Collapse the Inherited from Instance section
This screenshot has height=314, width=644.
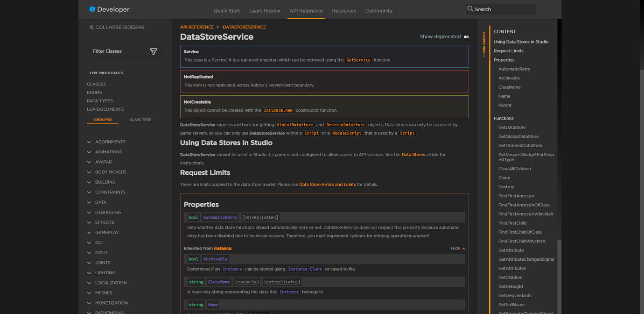click(x=458, y=248)
